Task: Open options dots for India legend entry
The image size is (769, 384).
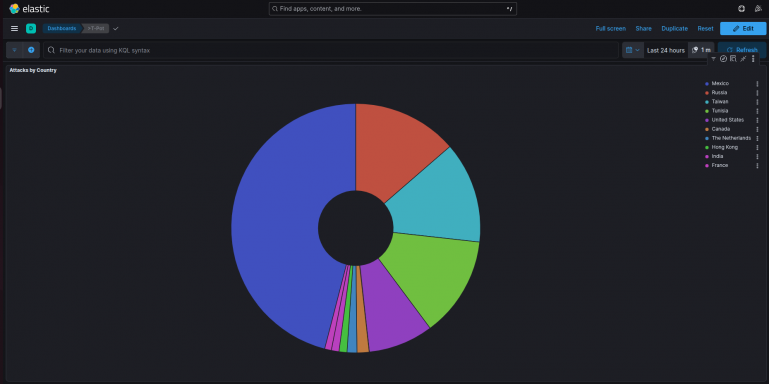Action: click(757, 156)
